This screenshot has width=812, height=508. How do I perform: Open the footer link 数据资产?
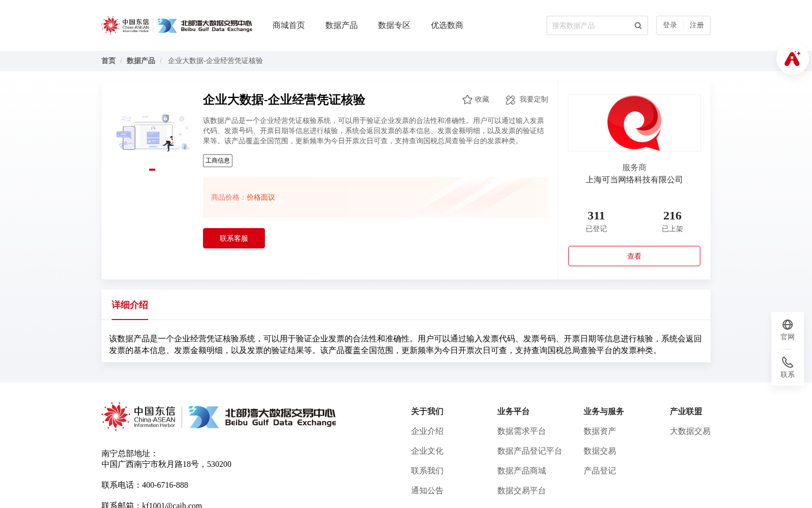pos(600,431)
